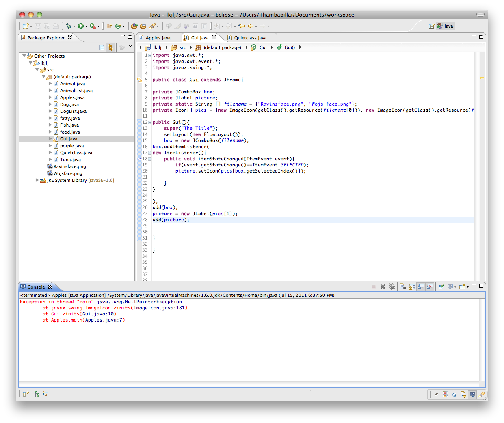The image size is (504, 423).
Task: Toggle Scroll Lock in the console
Action: click(x=412, y=287)
